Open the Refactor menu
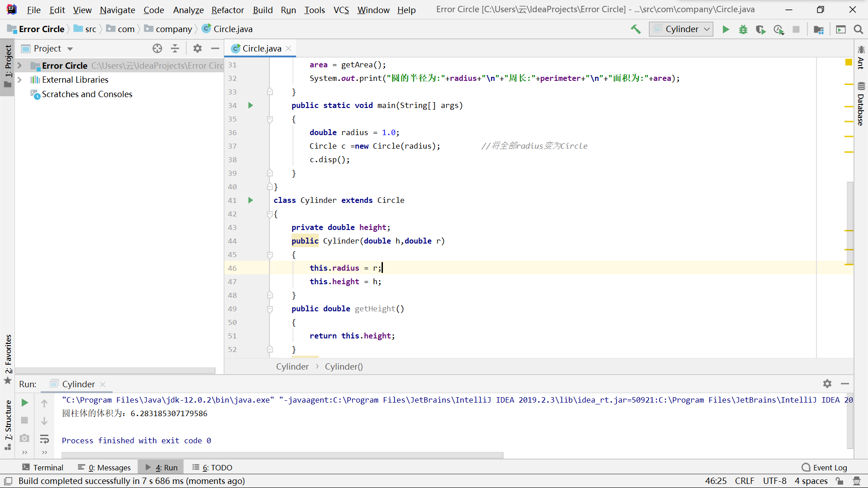Image resolution: width=868 pixels, height=488 pixels. [227, 10]
